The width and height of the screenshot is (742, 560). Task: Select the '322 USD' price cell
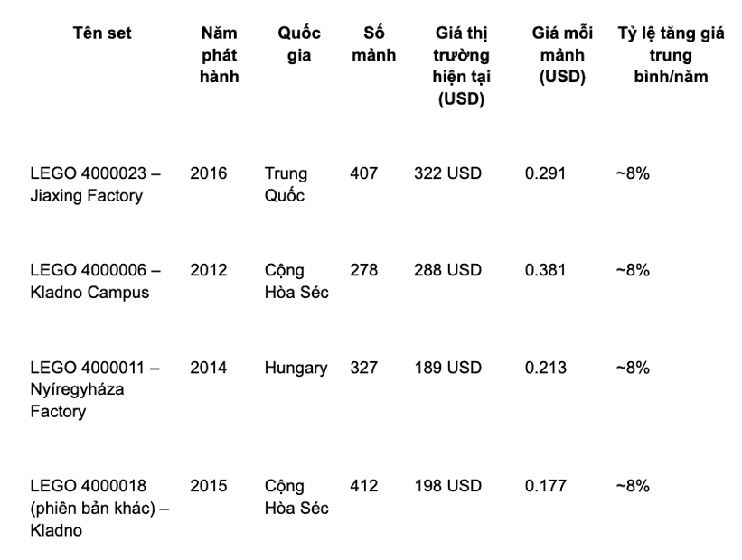click(x=447, y=173)
